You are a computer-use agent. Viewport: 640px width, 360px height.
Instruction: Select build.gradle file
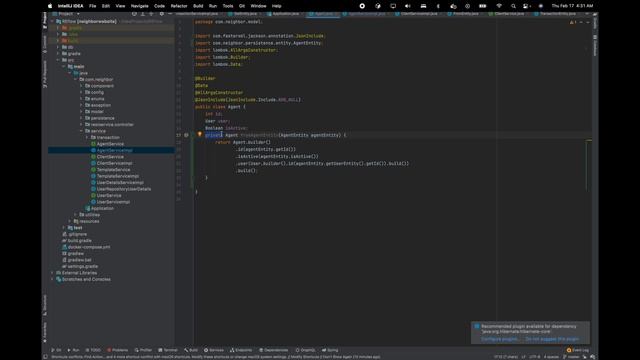(79, 241)
